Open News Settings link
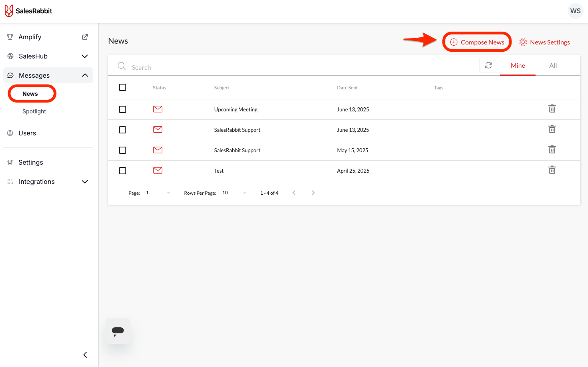 [545, 42]
